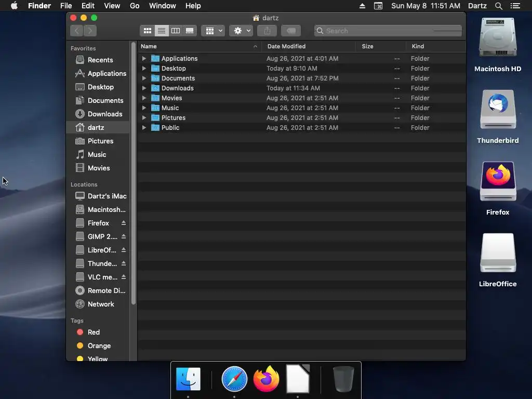Expand the Pictures folder row
The width and height of the screenshot is (532, 399).
[144, 118]
